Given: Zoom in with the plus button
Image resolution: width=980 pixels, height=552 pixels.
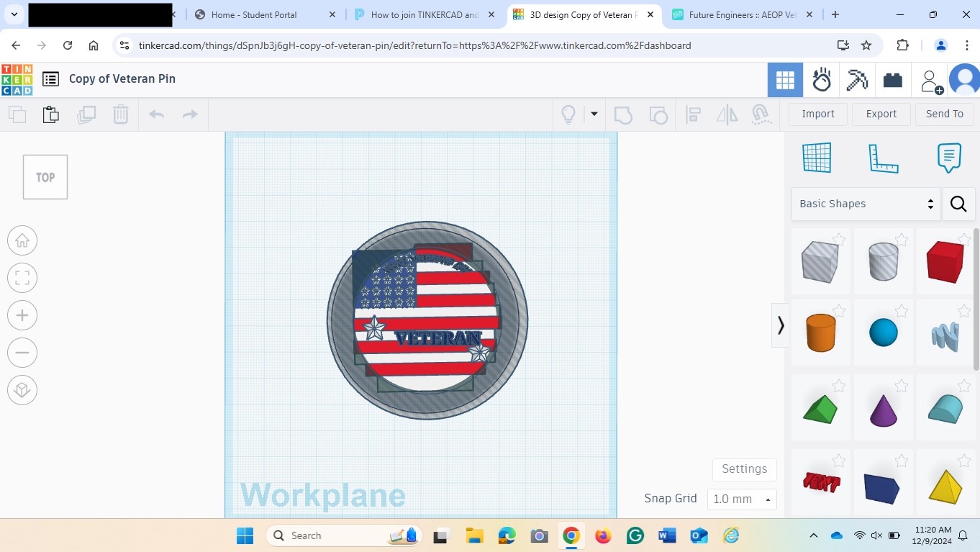Looking at the screenshot, I should pos(22,315).
